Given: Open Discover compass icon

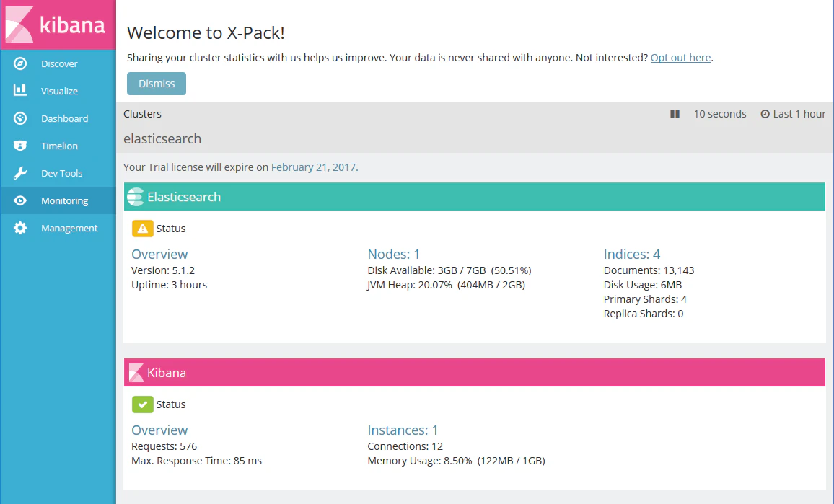Looking at the screenshot, I should (x=20, y=63).
